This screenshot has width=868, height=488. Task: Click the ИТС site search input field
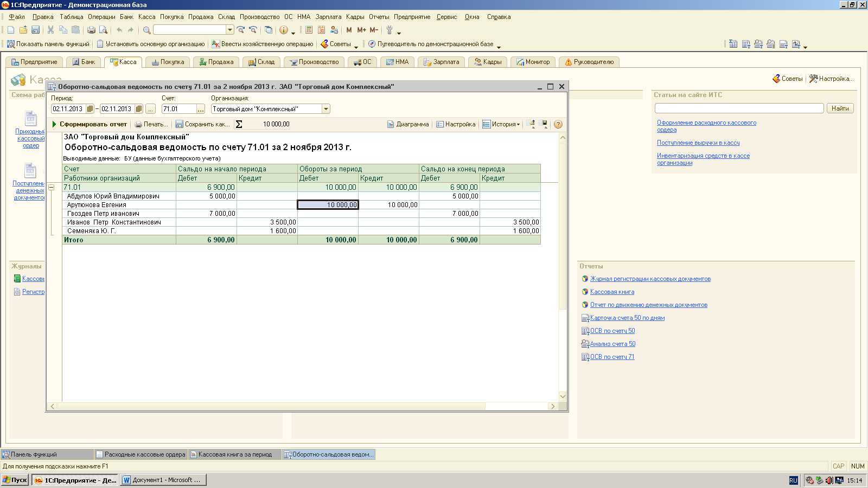(739, 108)
